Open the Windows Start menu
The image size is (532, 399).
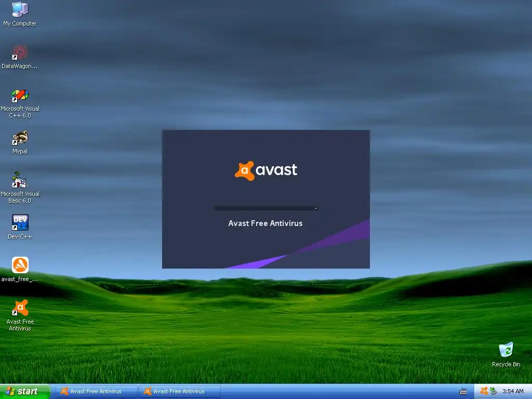click(25, 391)
